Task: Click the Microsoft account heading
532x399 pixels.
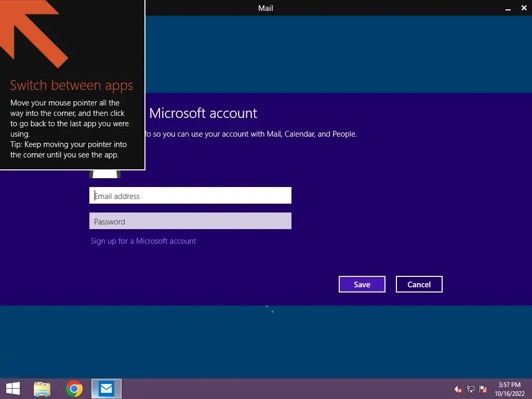Action: click(203, 113)
